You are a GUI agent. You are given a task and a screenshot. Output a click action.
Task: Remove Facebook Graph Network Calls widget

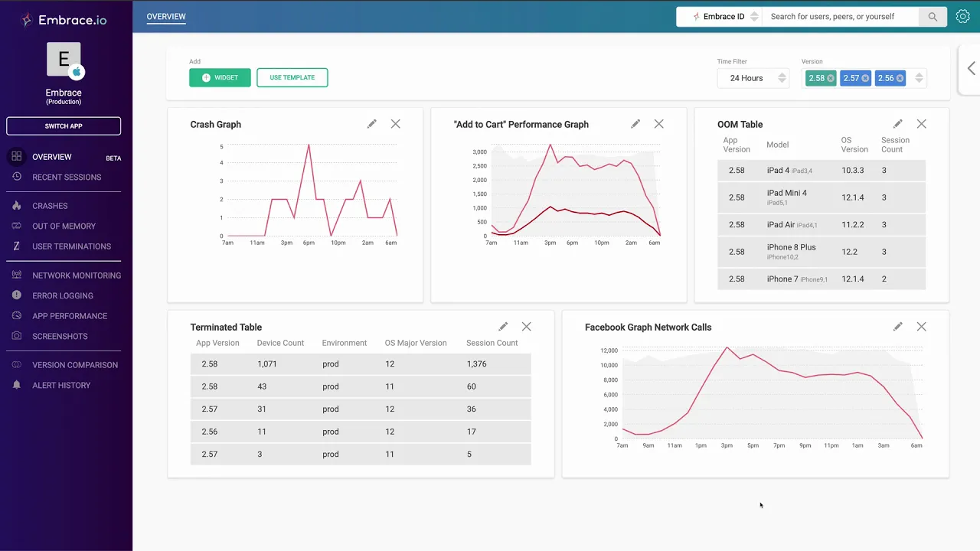tap(922, 327)
